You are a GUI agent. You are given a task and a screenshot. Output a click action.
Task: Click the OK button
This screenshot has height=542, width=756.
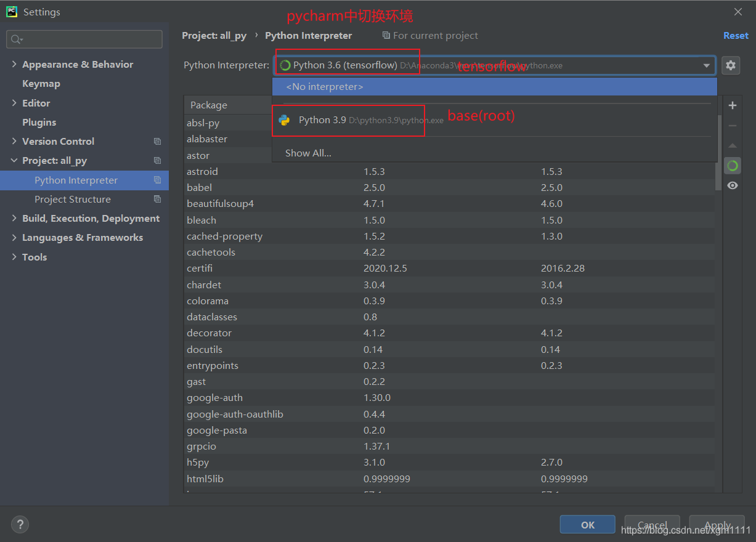click(588, 525)
